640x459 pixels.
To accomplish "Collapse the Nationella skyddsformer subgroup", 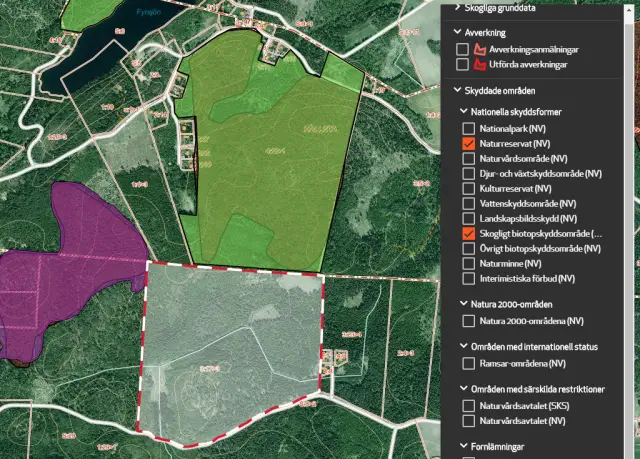I will point(463,112).
